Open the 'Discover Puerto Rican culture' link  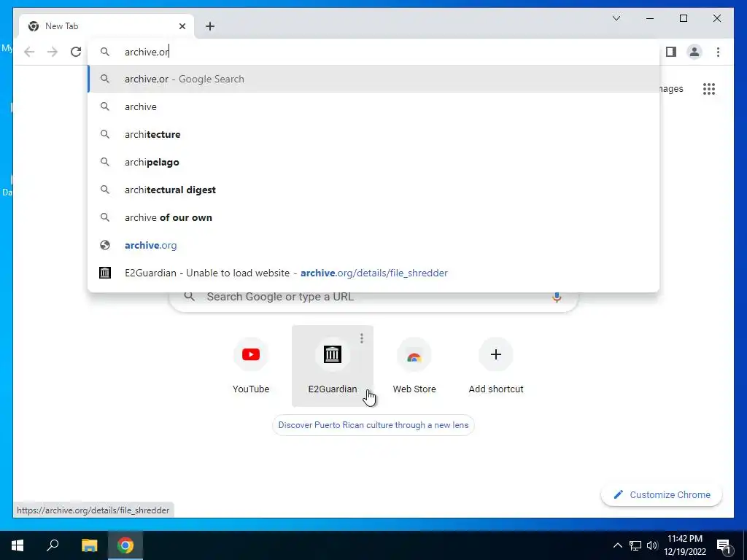[x=373, y=425]
